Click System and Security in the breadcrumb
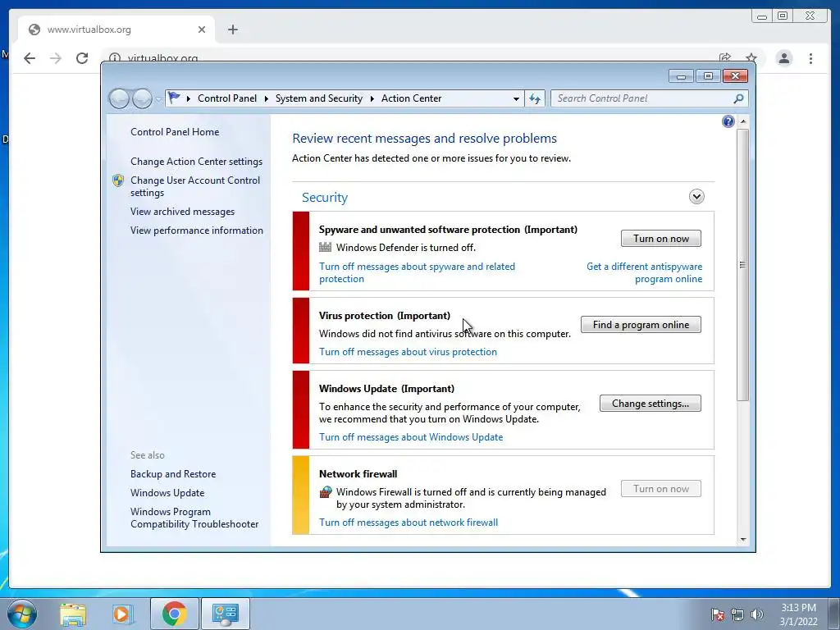 click(319, 98)
